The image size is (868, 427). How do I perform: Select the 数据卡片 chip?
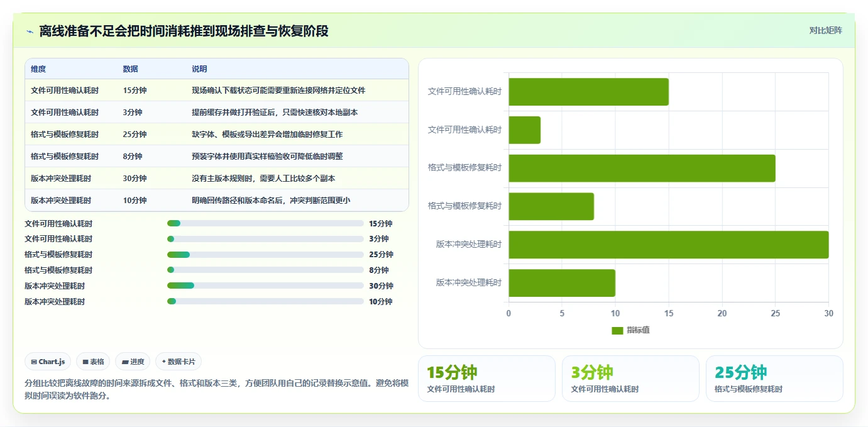pyautogui.click(x=179, y=362)
